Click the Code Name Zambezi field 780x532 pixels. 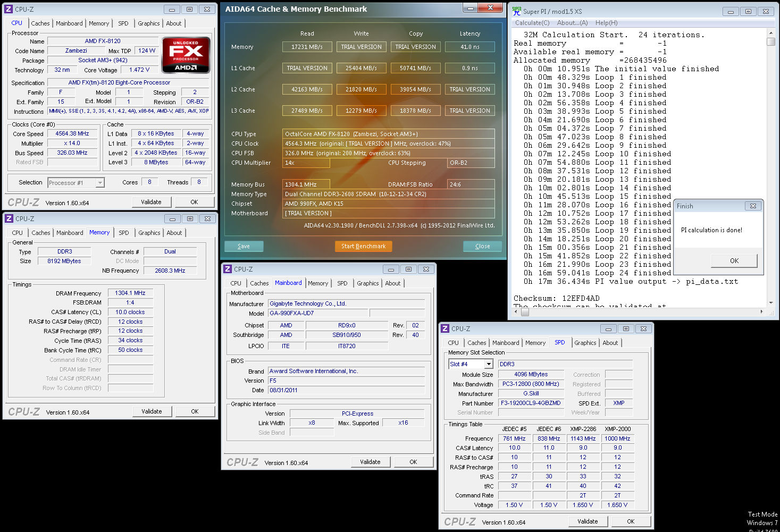coord(76,50)
